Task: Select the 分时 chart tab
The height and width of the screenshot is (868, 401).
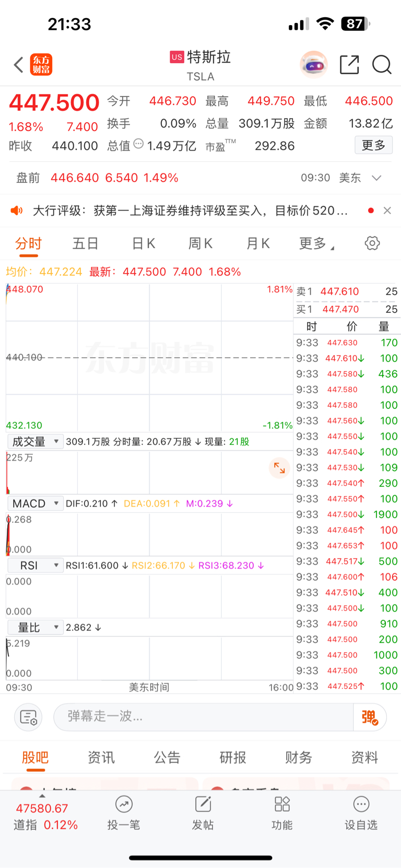Action: [x=29, y=244]
